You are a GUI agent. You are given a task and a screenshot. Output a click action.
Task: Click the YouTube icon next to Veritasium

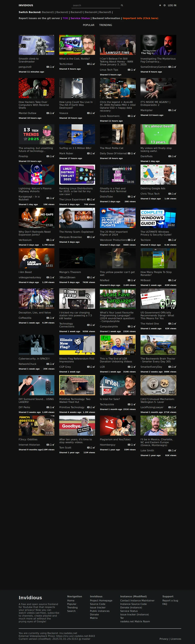click(x=48, y=240)
